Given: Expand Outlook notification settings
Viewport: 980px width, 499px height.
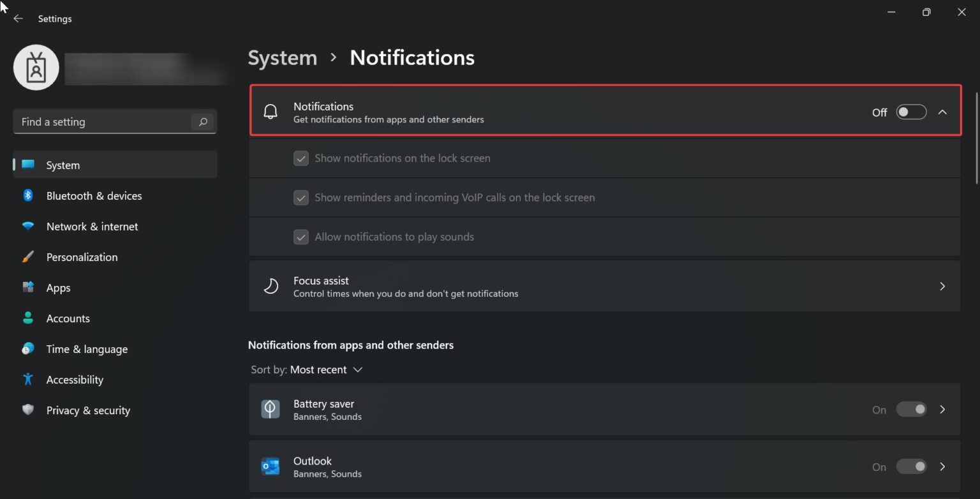Looking at the screenshot, I should tap(942, 466).
